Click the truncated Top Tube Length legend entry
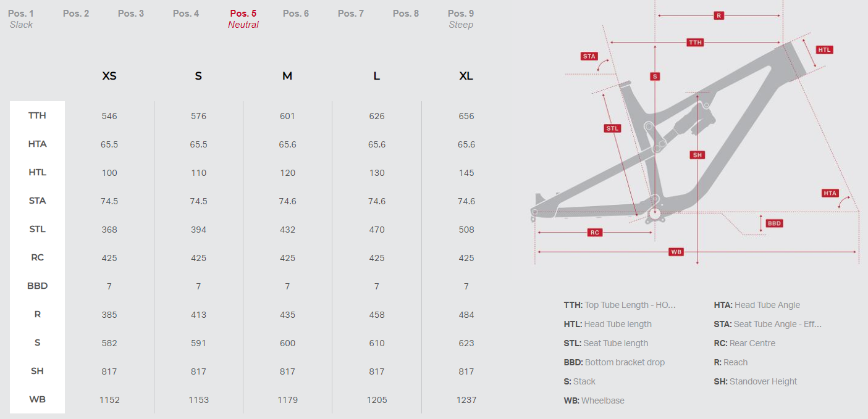Image resolution: width=868 pixels, height=419 pixels. click(620, 305)
